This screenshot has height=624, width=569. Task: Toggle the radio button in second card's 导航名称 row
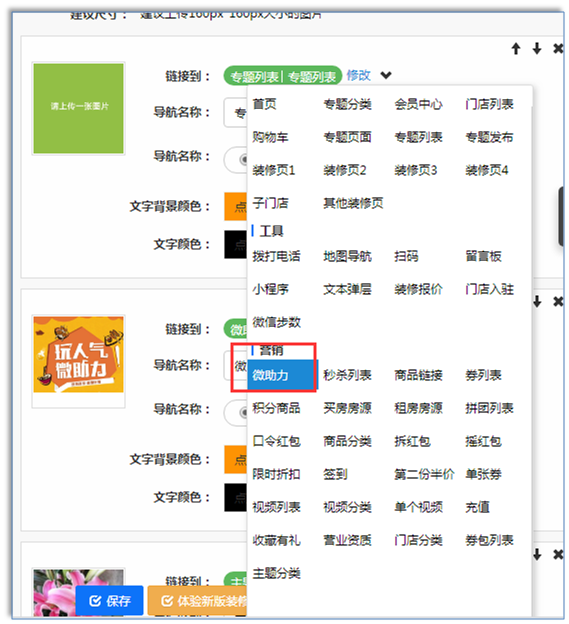pos(243,413)
